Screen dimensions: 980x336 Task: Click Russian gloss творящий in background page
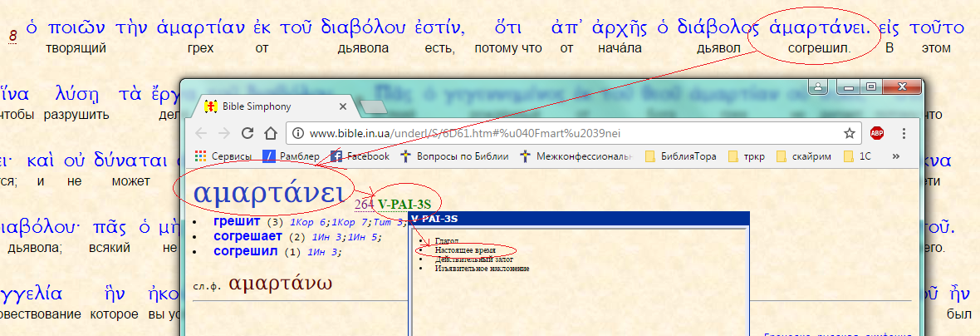76,48
